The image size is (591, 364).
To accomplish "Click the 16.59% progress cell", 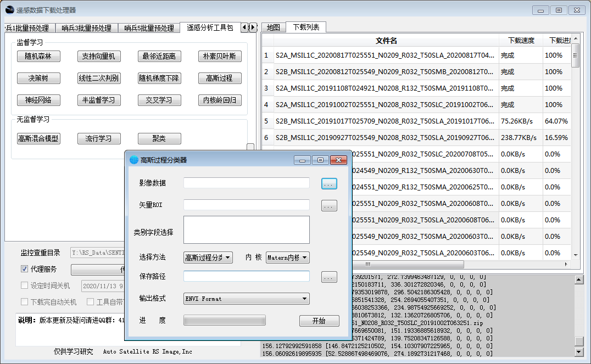I will point(557,138).
